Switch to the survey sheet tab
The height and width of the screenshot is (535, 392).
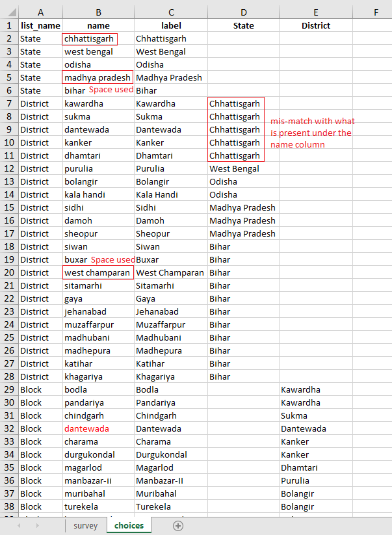[x=85, y=526]
